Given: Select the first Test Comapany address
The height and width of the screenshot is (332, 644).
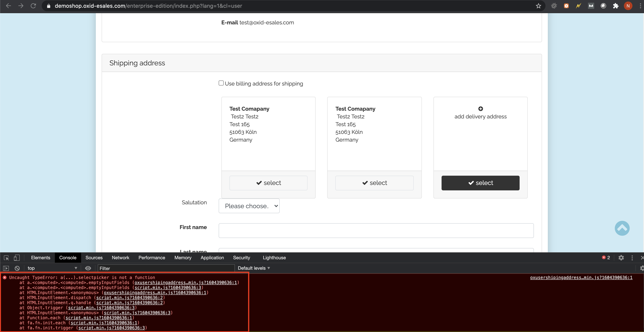Looking at the screenshot, I should tap(268, 183).
